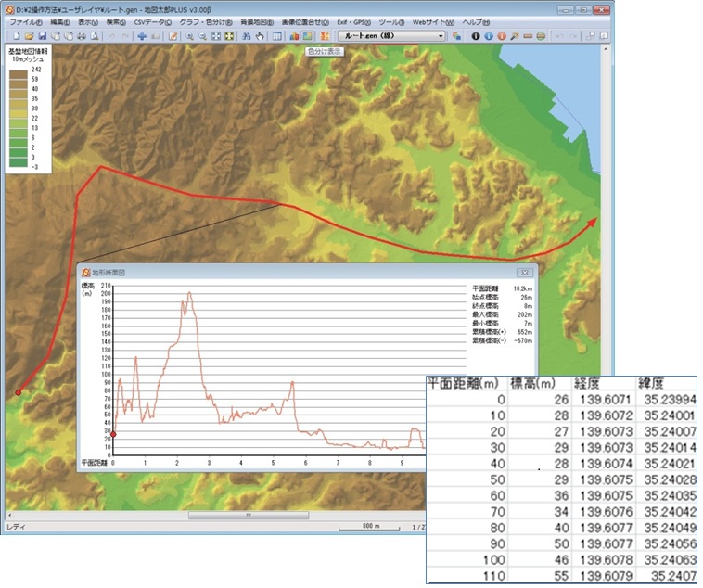Close the 地形断面図 profile window
The width and height of the screenshot is (703, 588).
tap(526, 273)
